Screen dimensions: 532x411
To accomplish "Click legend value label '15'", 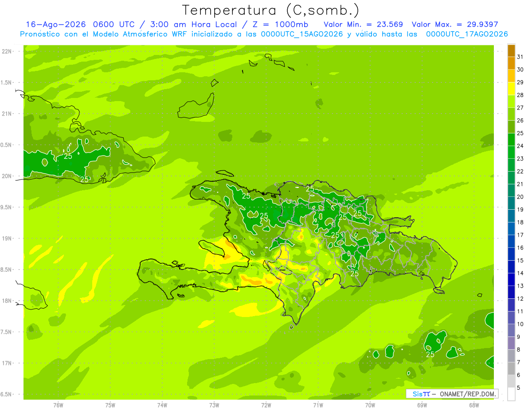I will coord(520,260).
